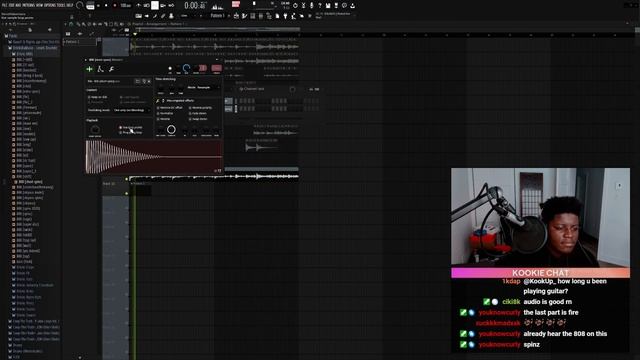This screenshot has height=360, width=640.
Task: Click the Channel rack title label
Action: (x=254, y=89)
